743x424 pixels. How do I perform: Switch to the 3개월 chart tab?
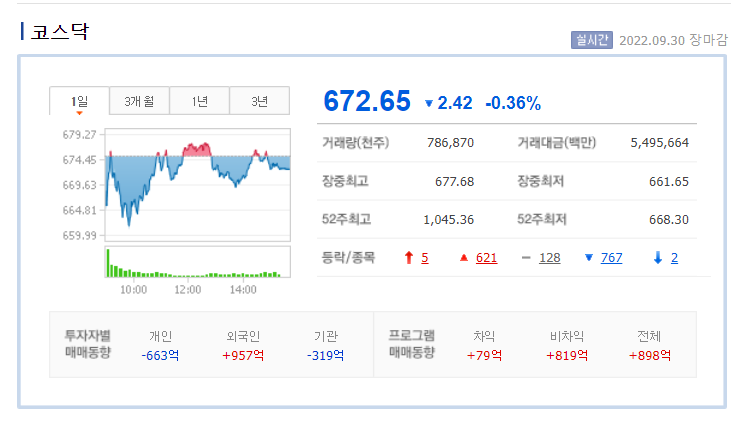coord(139,101)
